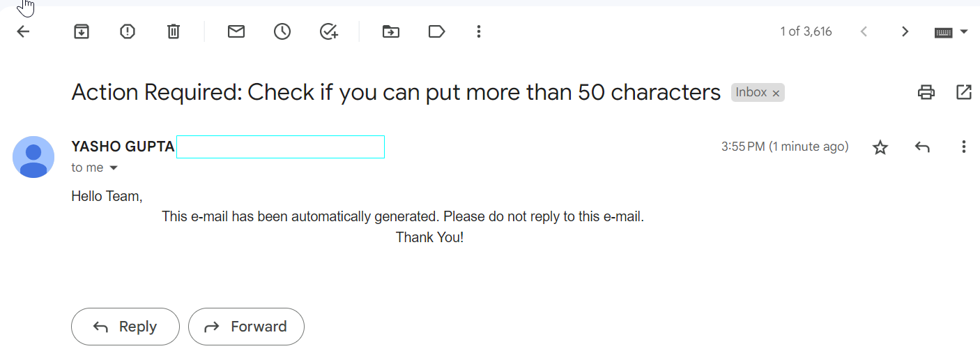The width and height of the screenshot is (980, 358).
Task: Expand the "to me" recipient details
Action: pyautogui.click(x=114, y=168)
